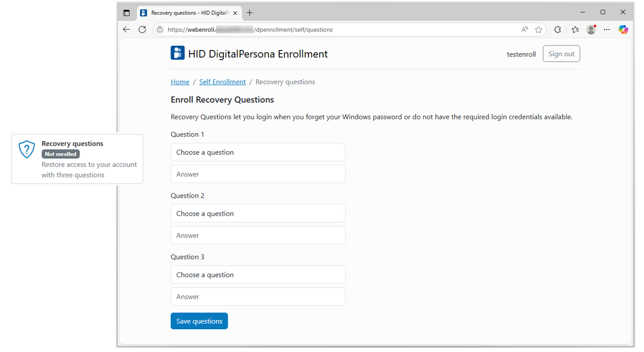Open browser extensions puzzle icon
This screenshot has height=352, width=644.
pyautogui.click(x=558, y=30)
